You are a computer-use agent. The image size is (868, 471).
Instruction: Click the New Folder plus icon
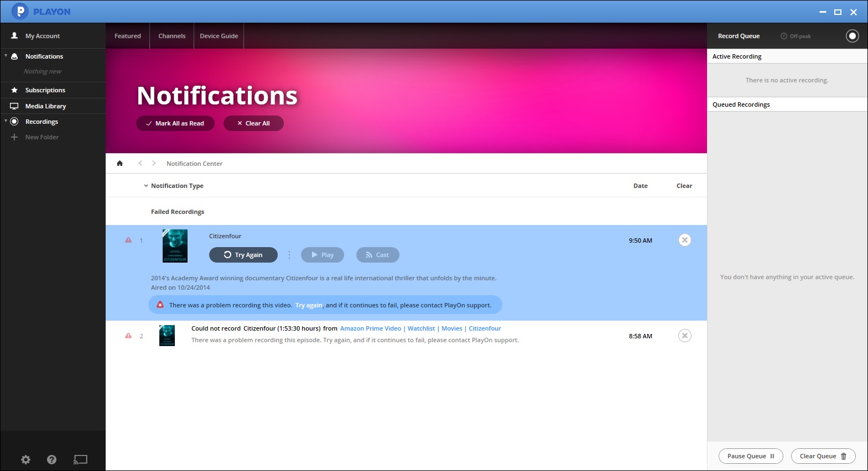click(14, 137)
